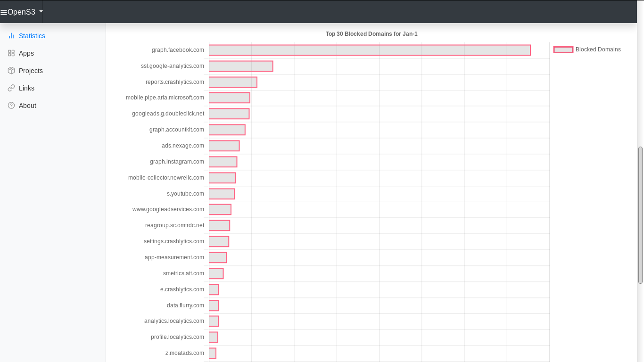Click the reagroup.sc.omtrdc.net label

175,225
